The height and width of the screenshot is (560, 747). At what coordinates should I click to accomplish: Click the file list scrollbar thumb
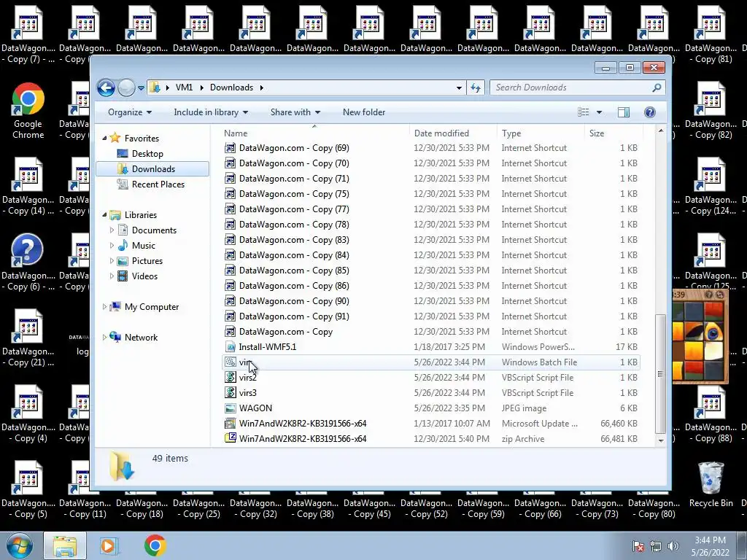pos(660,373)
